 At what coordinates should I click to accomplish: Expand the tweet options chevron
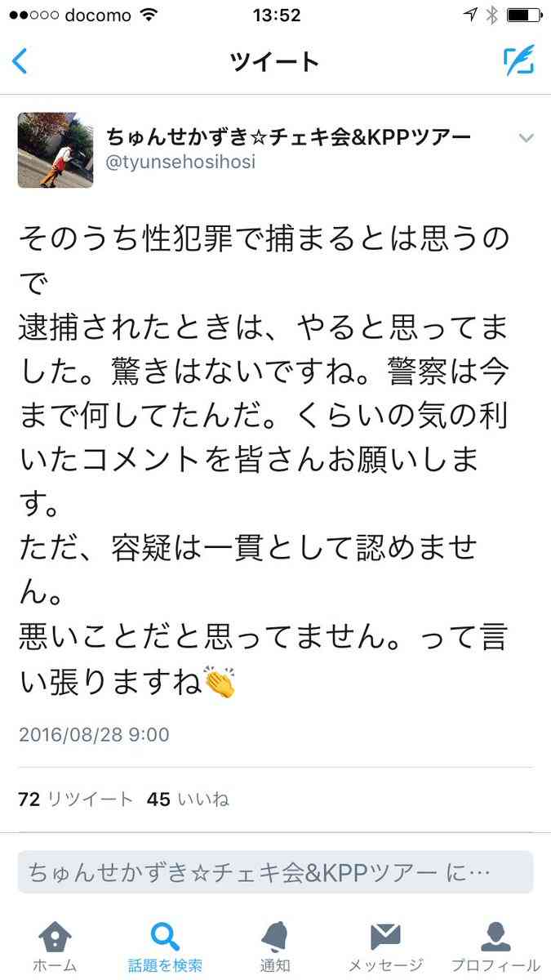click(x=527, y=137)
